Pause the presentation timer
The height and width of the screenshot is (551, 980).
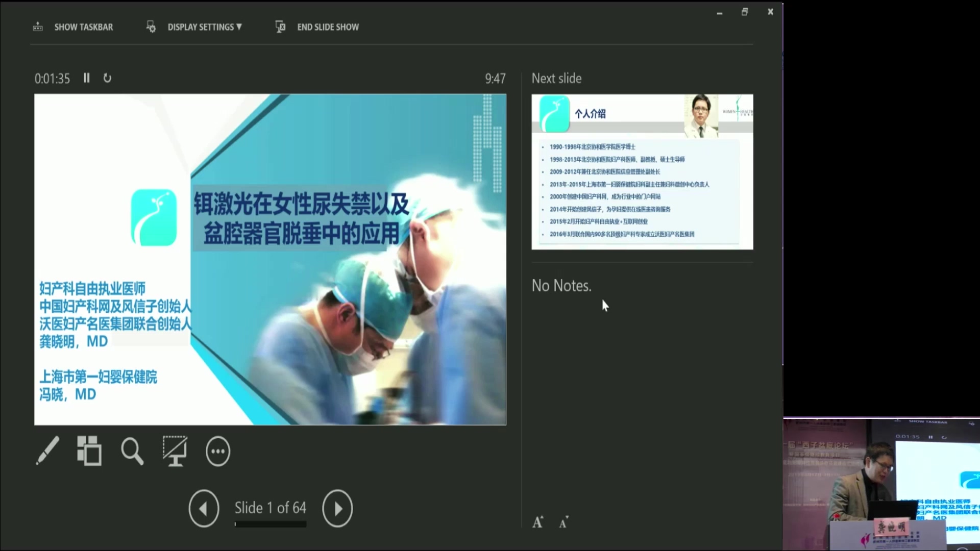[87, 78]
